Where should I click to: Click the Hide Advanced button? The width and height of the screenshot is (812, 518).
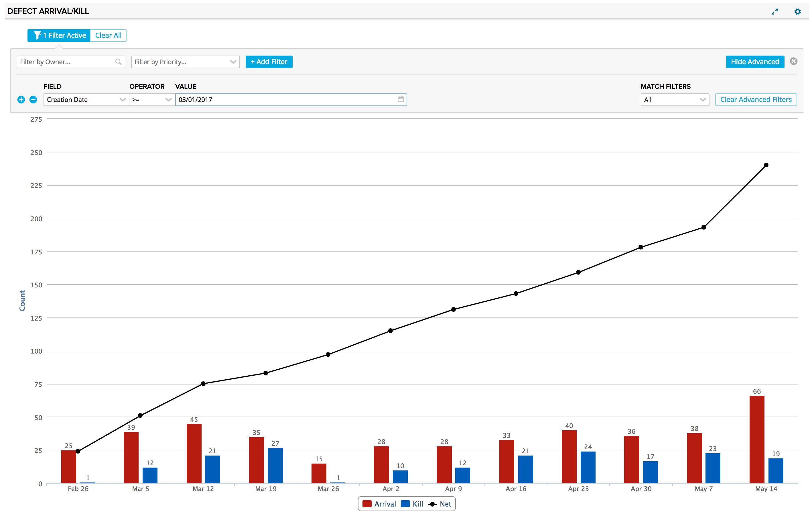[755, 62]
